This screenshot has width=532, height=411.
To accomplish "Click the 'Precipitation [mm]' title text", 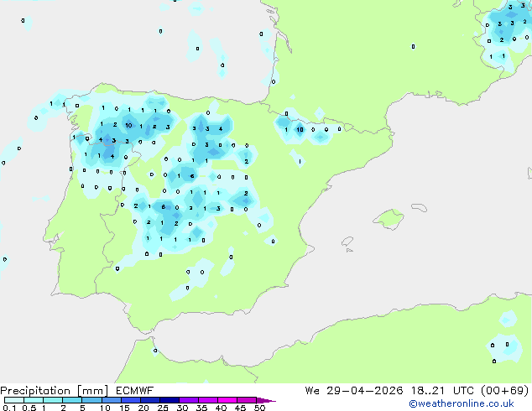I will tap(54, 391).
